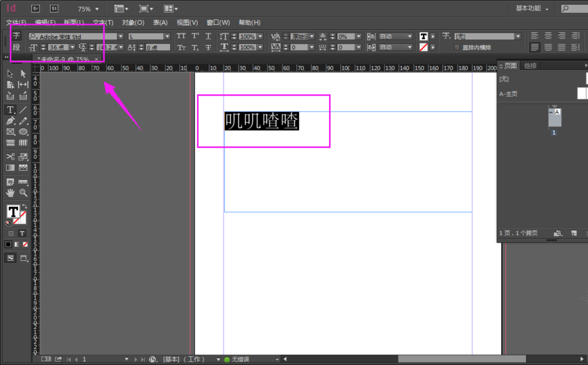588x365 pixels.
Task: Click the text fill color swatch
Action: (x=423, y=36)
